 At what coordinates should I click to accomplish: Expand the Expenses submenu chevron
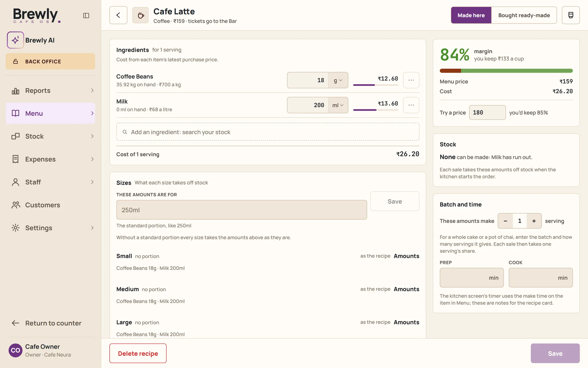click(x=92, y=159)
